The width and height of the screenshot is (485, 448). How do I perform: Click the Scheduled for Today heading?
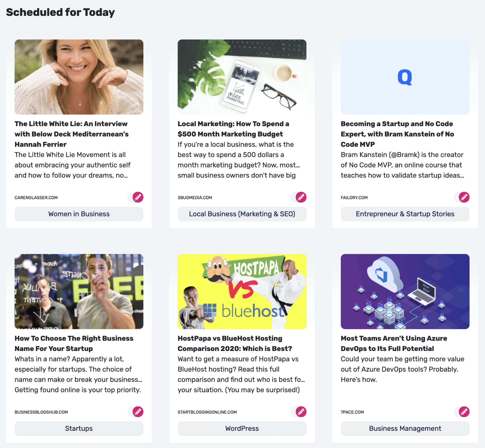coord(60,12)
